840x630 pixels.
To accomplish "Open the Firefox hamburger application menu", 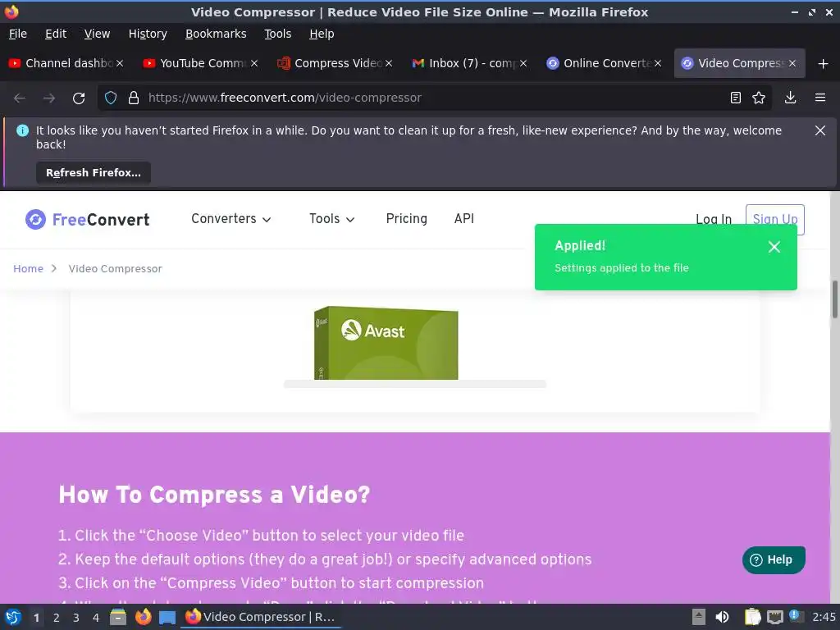I will (x=820, y=98).
